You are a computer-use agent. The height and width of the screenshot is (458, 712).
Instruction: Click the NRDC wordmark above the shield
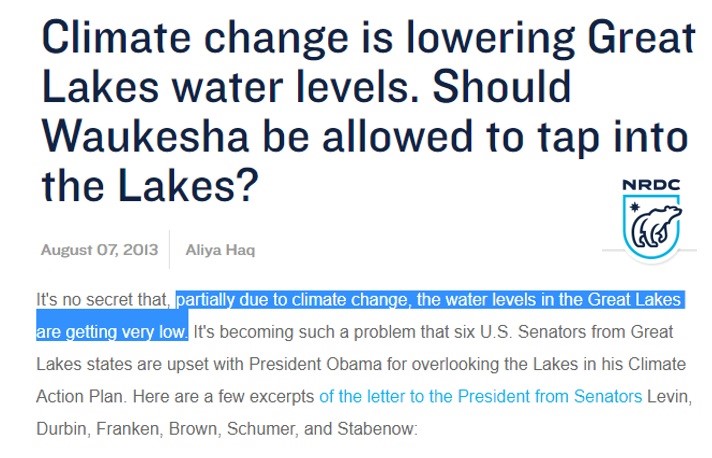(652, 185)
